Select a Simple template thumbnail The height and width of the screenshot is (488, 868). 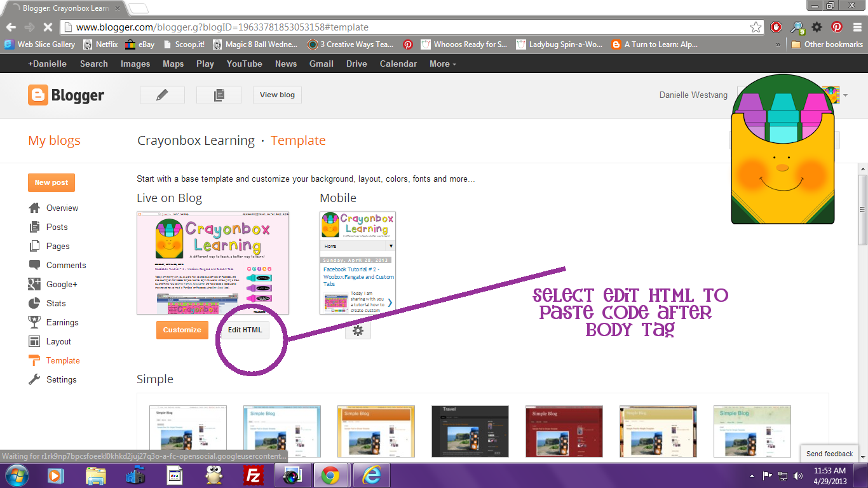pyautogui.click(x=187, y=431)
